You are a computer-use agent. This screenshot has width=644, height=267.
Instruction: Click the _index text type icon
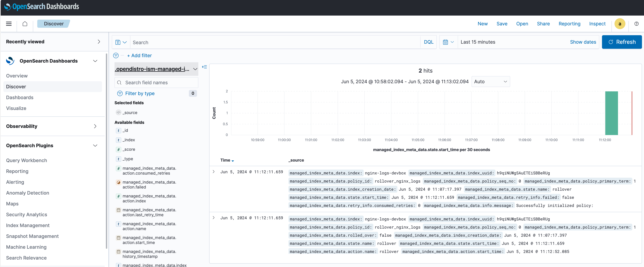(119, 140)
